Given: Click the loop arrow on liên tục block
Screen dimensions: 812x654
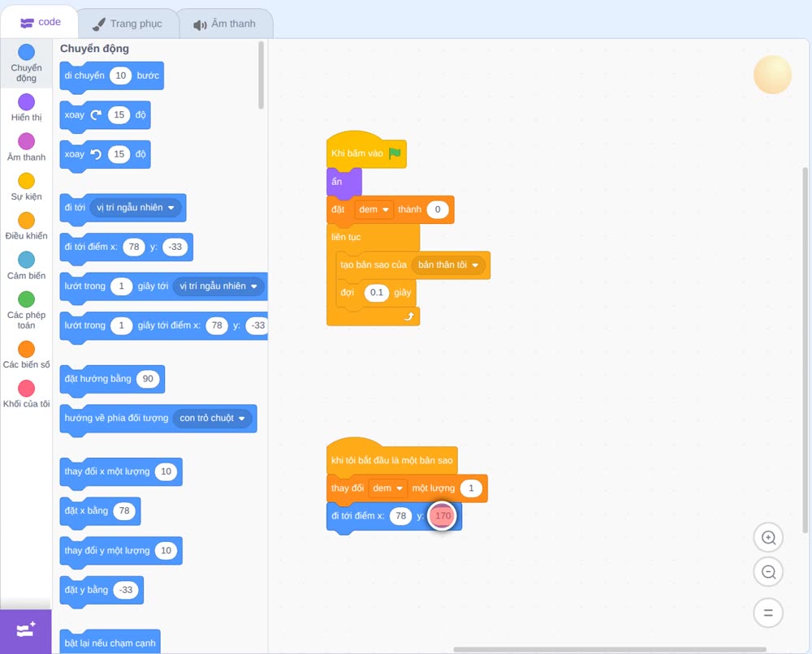Looking at the screenshot, I should pos(409,316).
